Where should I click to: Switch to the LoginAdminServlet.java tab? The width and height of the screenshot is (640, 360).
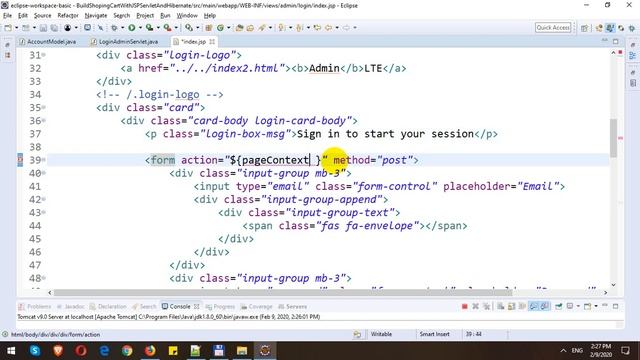tap(124, 42)
